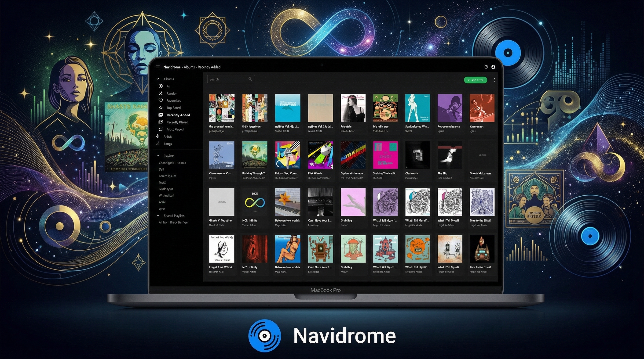Open the Ghosts V: Together album cover
644x359 pixels.
tap(222, 202)
